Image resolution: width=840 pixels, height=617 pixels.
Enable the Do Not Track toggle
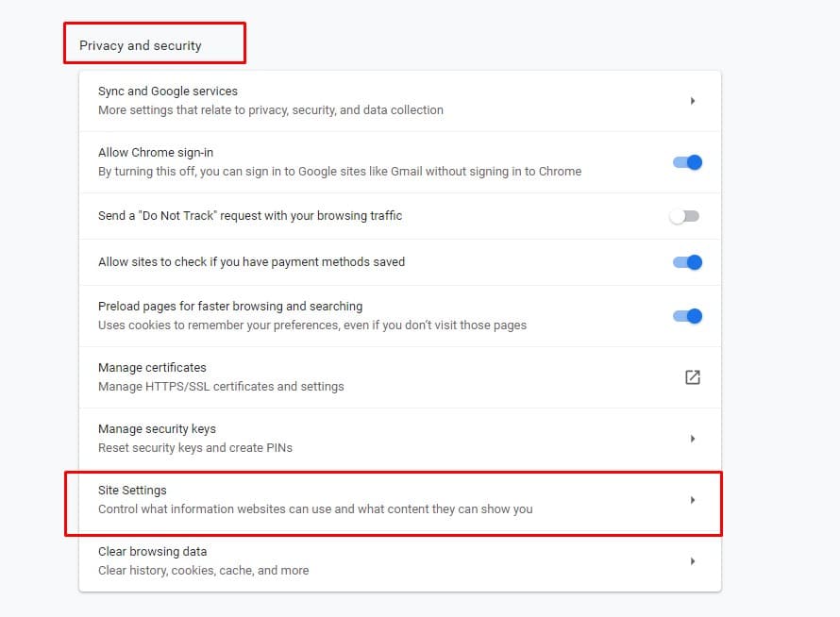(x=684, y=216)
